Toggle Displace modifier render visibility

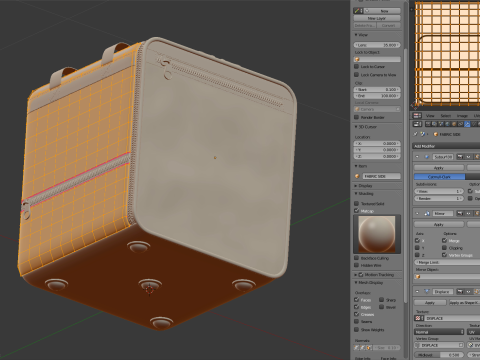(x=460, y=291)
